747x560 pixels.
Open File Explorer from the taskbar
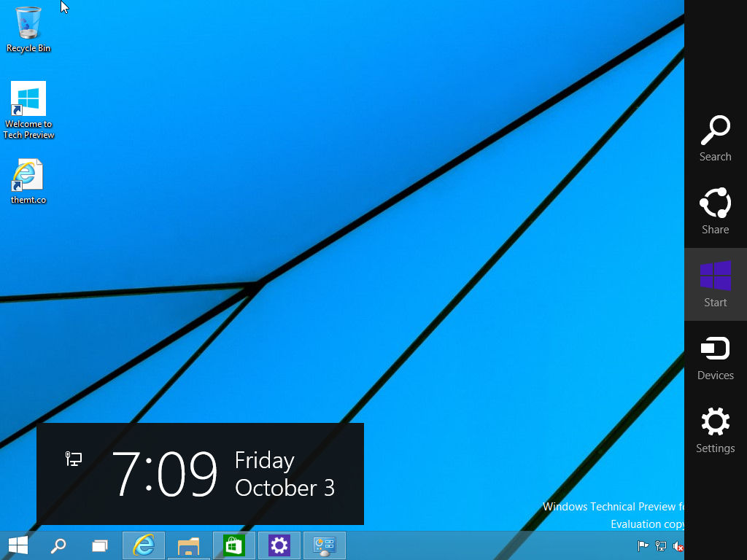coord(188,545)
